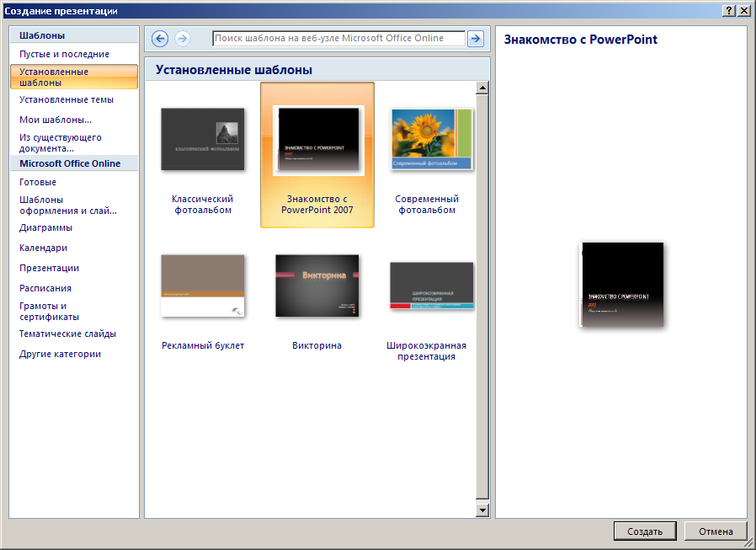Click the Классический фотоальбом caption text
Image resolution: width=756 pixels, height=550 pixels.
[203, 205]
